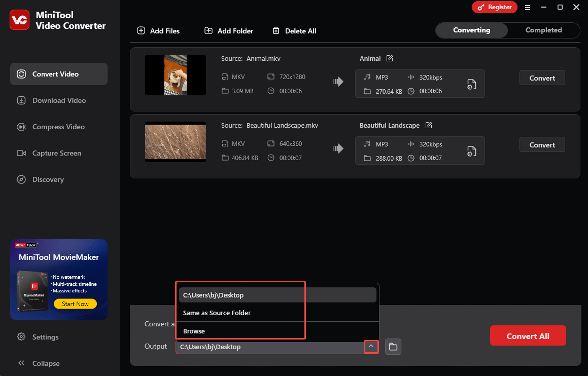588x376 pixels.
Task: Open the Discovery section
Action: [59, 179]
